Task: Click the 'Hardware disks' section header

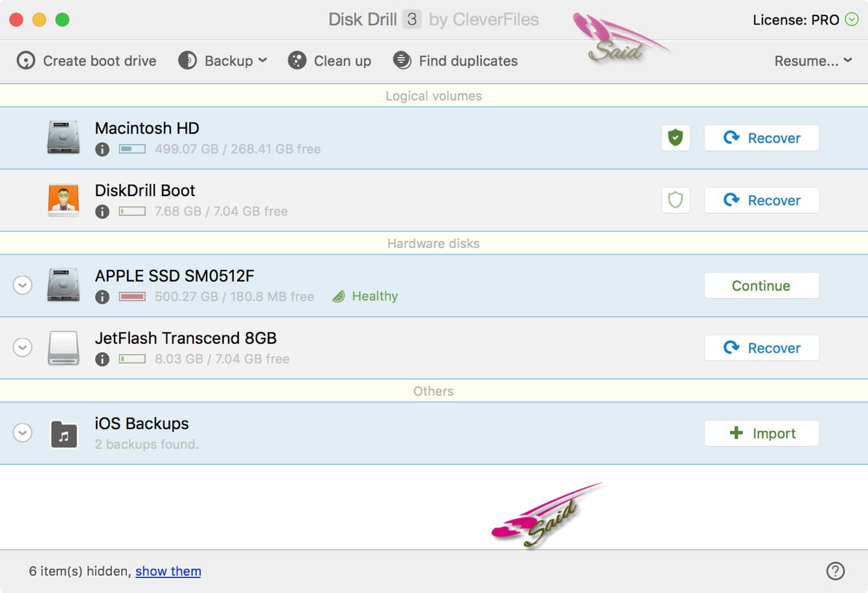Action: coord(433,243)
